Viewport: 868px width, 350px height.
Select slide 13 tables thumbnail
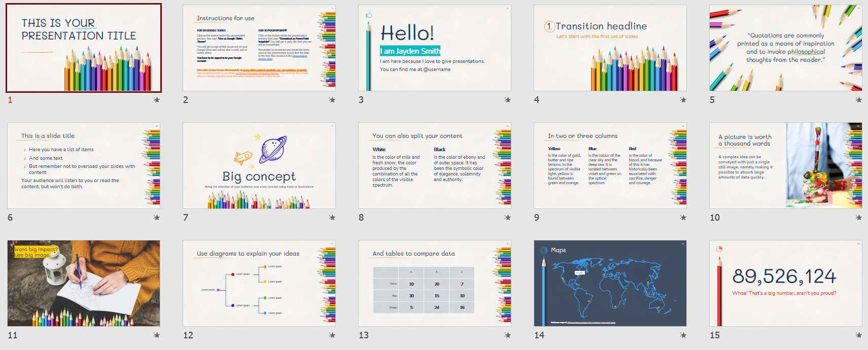coord(435,284)
